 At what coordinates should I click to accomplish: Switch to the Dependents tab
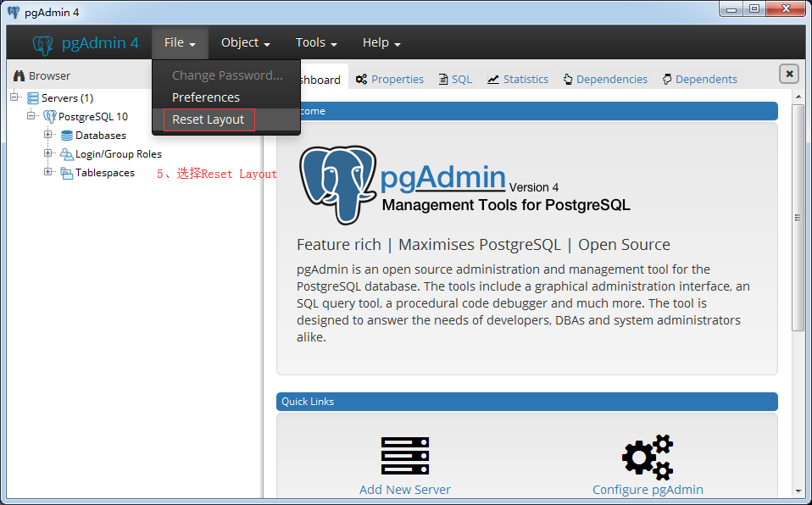pyautogui.click(x=699, y=80)
